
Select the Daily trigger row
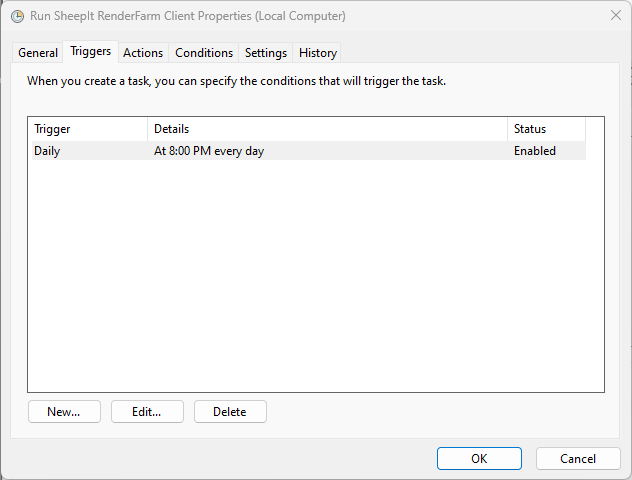309,151
